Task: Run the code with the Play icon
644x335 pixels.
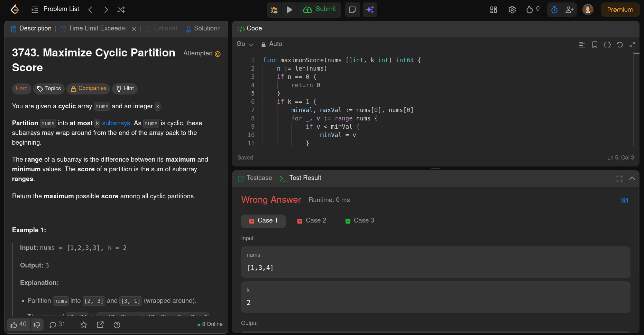Action: (x=289, y=10)
